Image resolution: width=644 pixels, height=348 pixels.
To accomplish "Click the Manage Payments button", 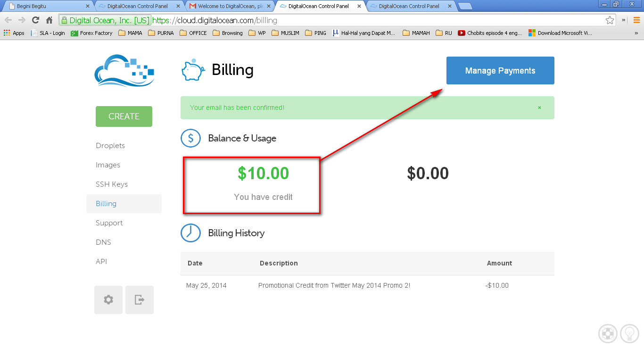I will coord(500,71).
